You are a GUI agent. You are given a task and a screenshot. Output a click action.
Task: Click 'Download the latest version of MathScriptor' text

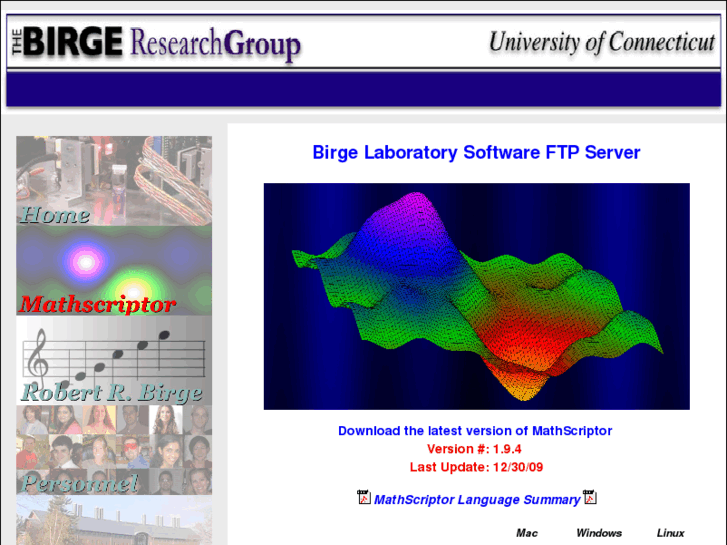click(x=475, y=431)
